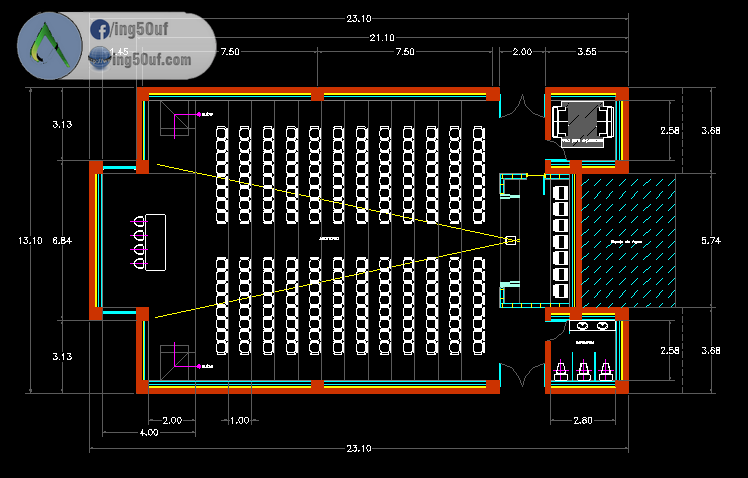Select the speaker table on the stage
Viewport: 748px width, 478px height.
[155, 242]
